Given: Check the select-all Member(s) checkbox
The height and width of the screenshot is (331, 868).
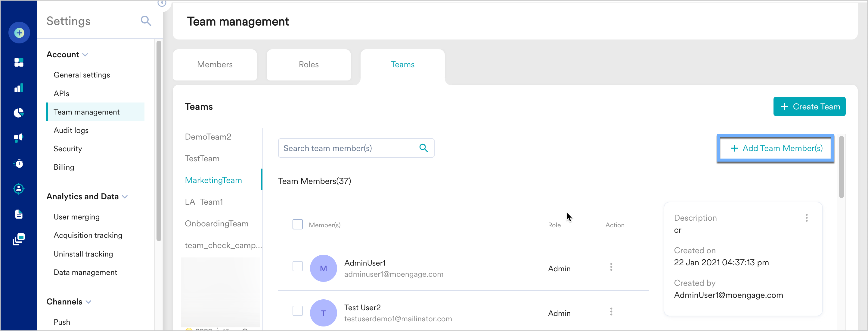Looking at the screenshot, I should point(297,224).
